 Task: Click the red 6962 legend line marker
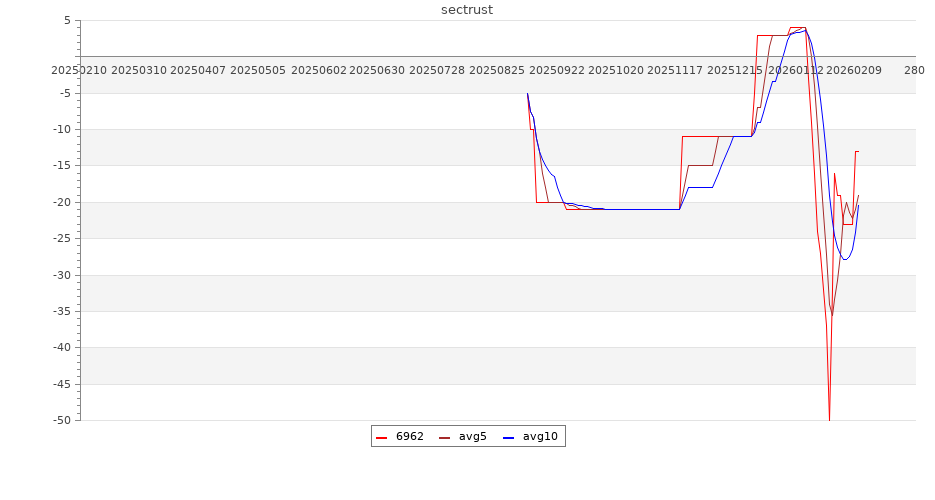tap(381, 437)
